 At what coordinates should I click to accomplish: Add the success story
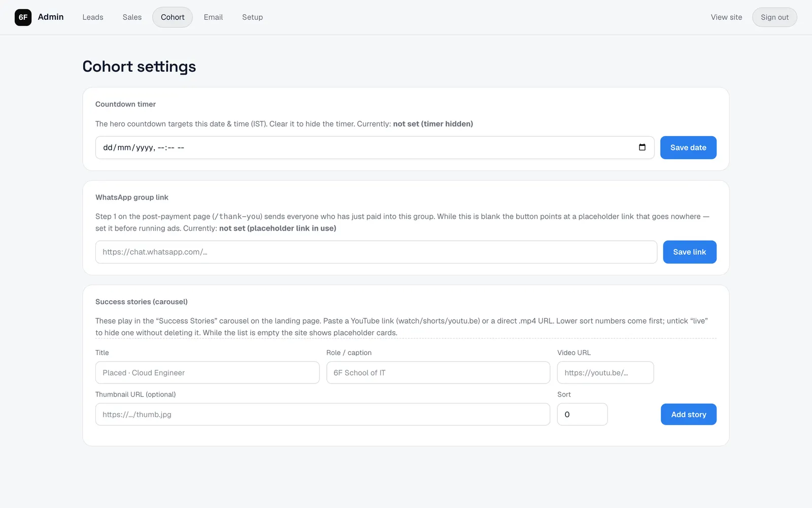(x=689, y=415)
